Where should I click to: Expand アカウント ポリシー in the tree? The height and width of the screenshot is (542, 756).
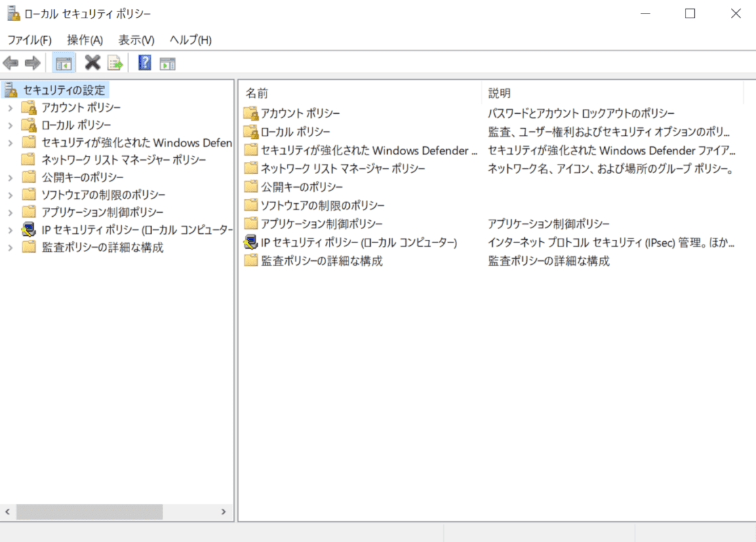pyautogui.click(x=10, y=108)
